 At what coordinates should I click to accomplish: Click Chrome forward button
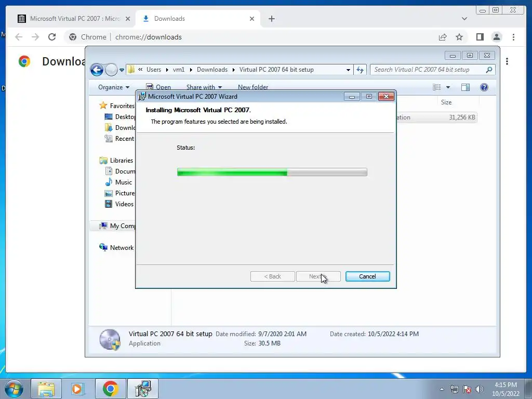pyautogui.click(x=35, y=37)
